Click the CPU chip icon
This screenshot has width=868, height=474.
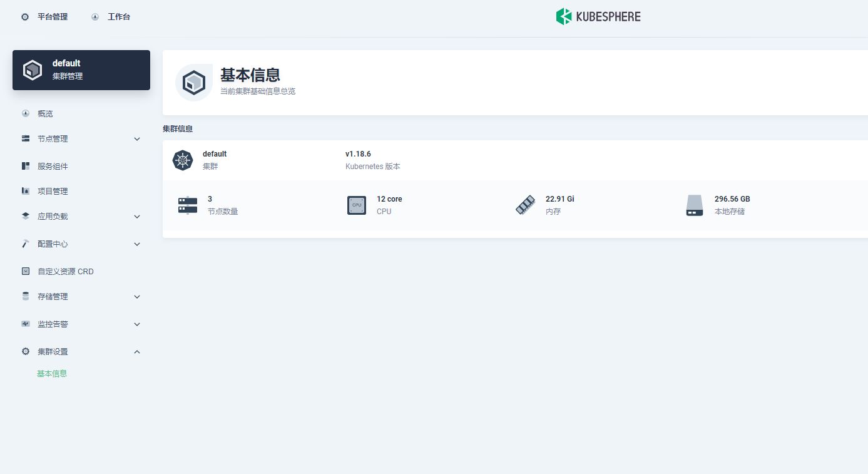(x=357, y=205)
